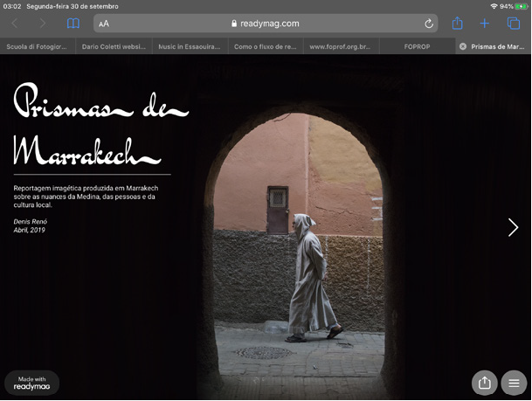Open the FOPROP tab
Image resolution: width=532 pixels, height=401 pixels.
pyautogui.click(x=417, y=46)
